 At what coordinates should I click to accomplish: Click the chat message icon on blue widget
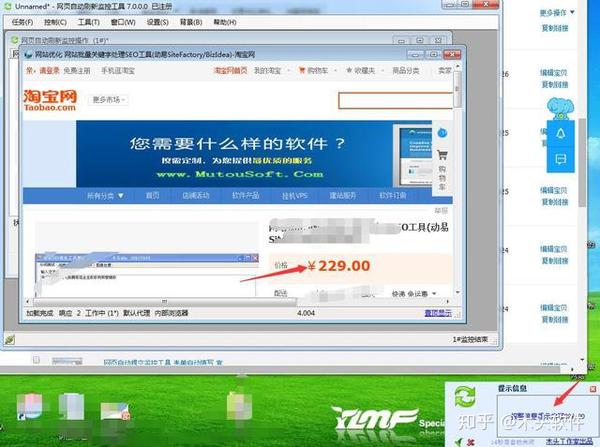(x=561, y=159)
